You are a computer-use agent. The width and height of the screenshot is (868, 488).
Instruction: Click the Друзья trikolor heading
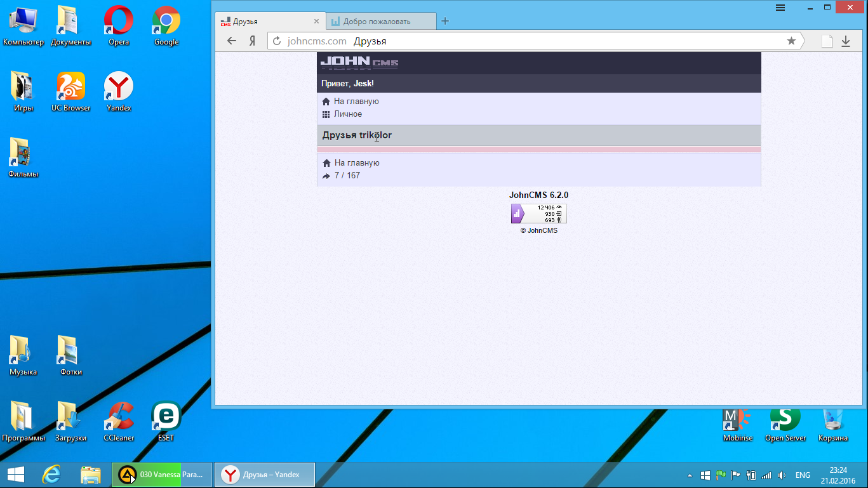coord(357,135)
